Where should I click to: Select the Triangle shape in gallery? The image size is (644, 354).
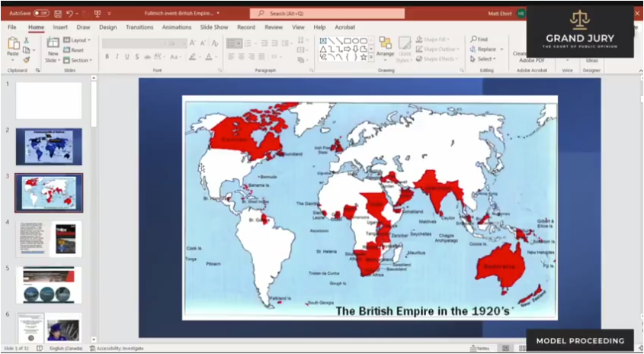323,49
